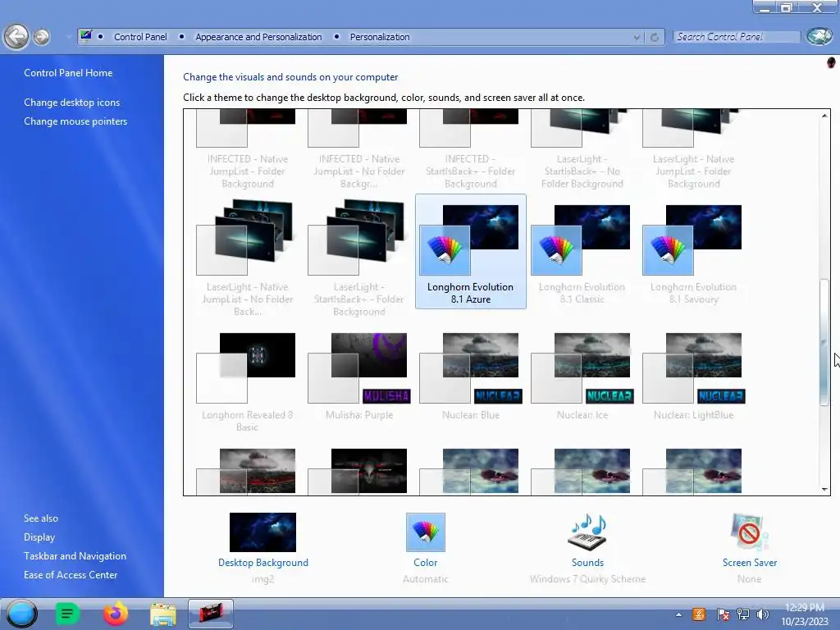
Task: Show hidden tray icons
Action: (x=678, y=614)
